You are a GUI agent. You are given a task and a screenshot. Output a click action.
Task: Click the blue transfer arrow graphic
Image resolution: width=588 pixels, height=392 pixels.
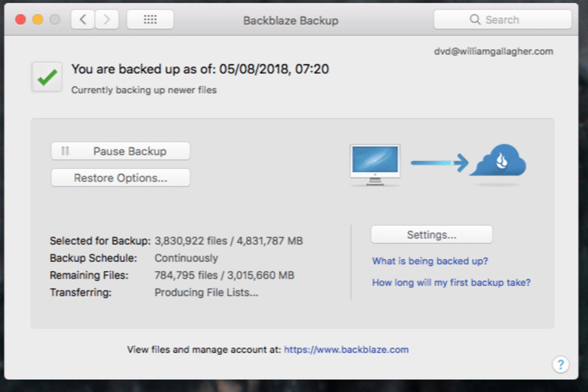coord(439,162)
